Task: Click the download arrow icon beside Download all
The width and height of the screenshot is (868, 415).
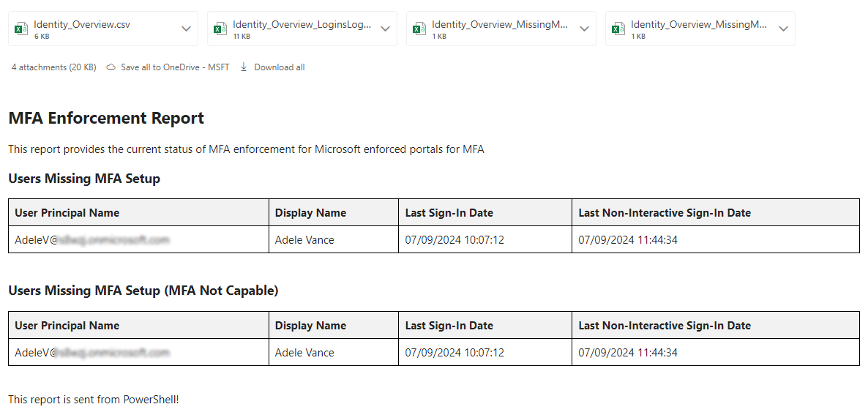Action: point(244,67)
